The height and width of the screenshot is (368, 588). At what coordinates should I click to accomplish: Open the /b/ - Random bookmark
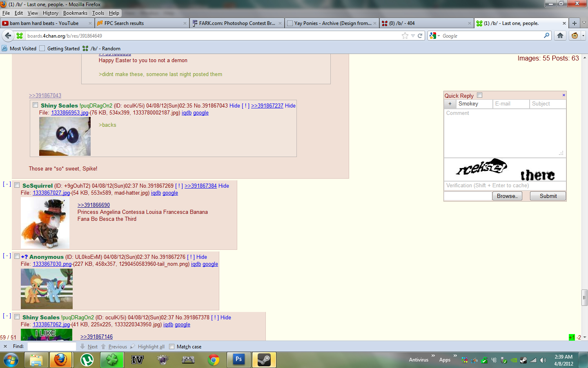coord(102,48)
